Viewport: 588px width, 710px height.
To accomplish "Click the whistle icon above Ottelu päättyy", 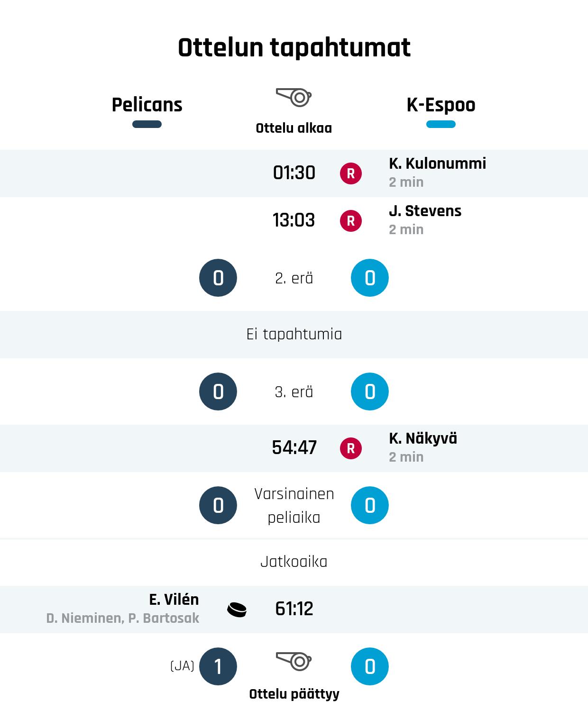I will coord(294,661).
